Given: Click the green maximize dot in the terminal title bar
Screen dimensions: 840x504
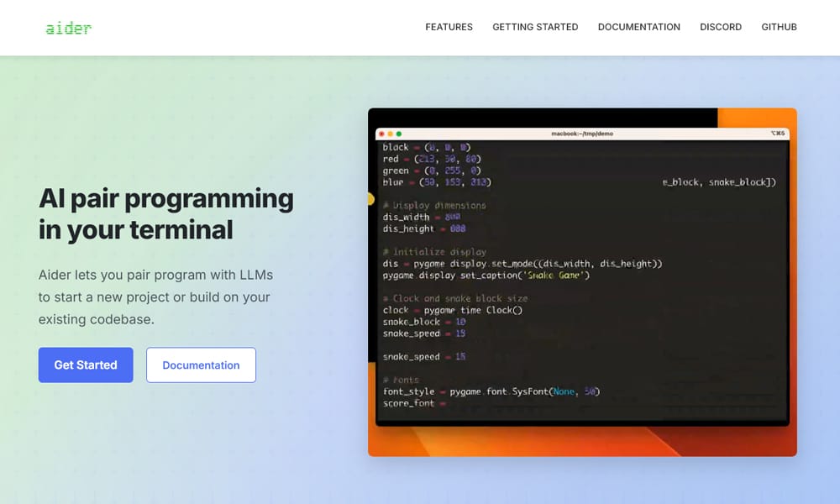Looking at the screenshot, I should tap(399, 134).
